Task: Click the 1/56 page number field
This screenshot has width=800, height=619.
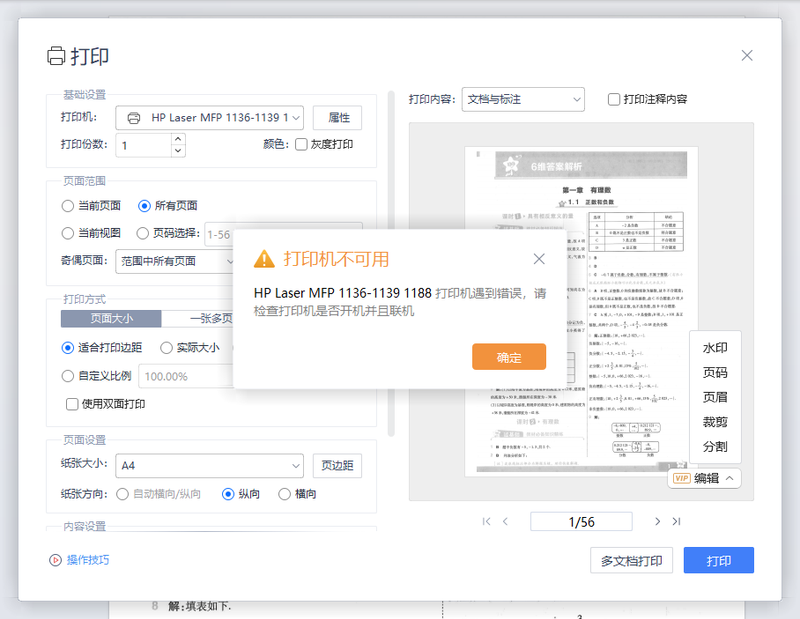Action: click(x=581, y=522)
